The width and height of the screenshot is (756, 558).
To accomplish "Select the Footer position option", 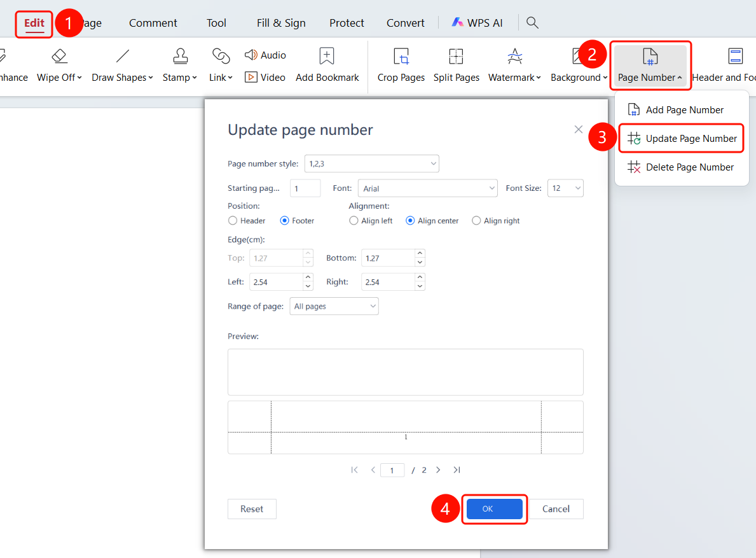I will pyautogui.click(x=297, y=220).
